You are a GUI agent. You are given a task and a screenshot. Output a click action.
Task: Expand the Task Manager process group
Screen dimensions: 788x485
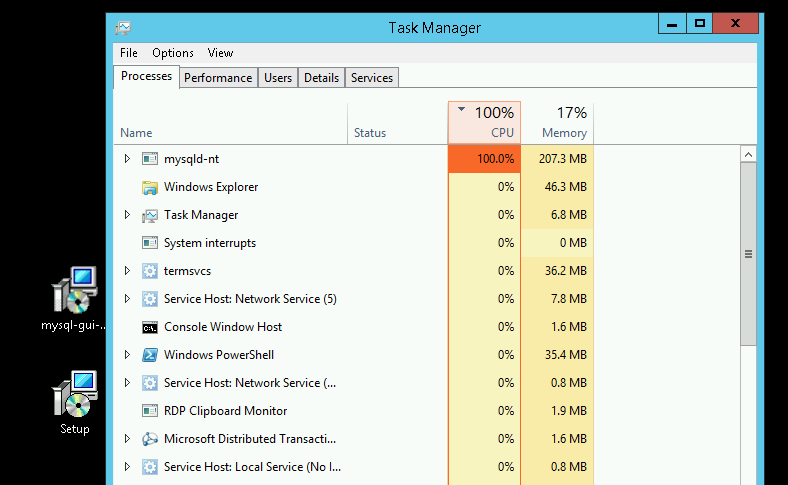(x=127, y=215)
